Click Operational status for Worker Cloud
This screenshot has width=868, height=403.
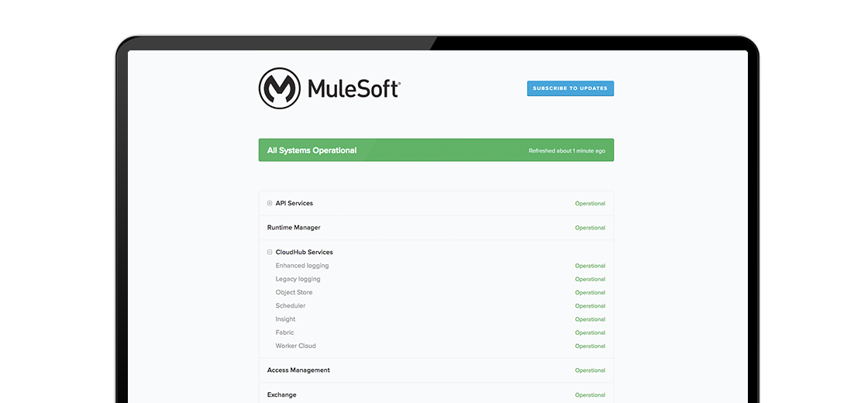(x=590, y=346)
